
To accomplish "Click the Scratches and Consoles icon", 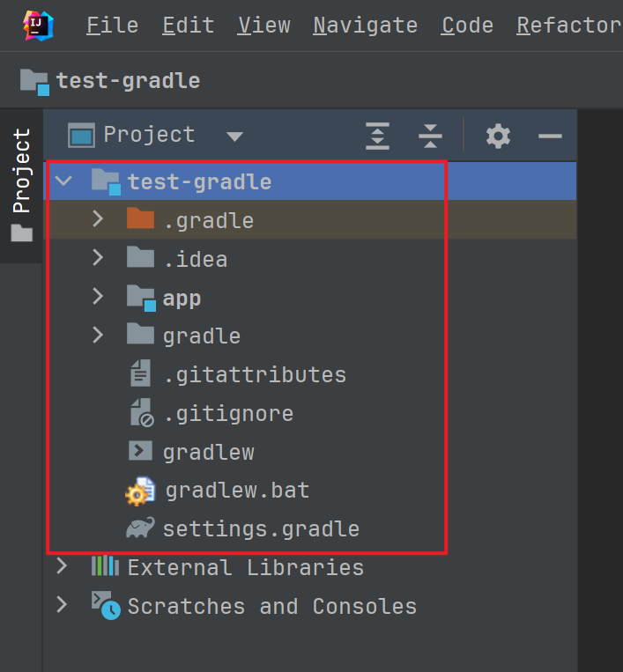I will click(106, 606).
